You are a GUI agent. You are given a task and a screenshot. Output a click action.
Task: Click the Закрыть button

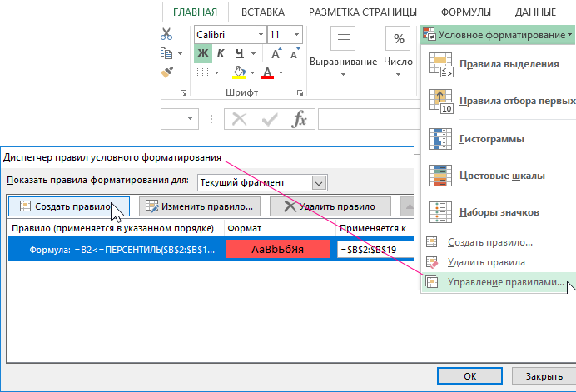coord(544,376)
